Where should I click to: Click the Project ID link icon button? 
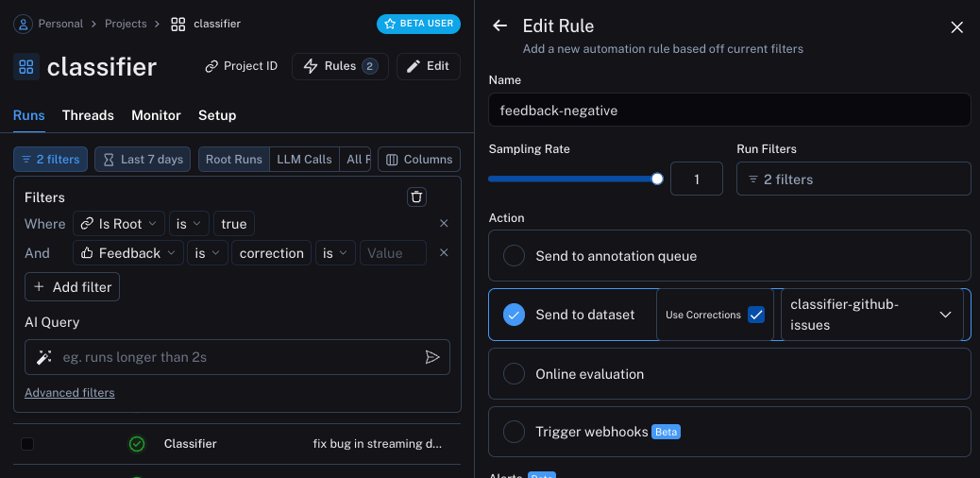pos(241,66)
